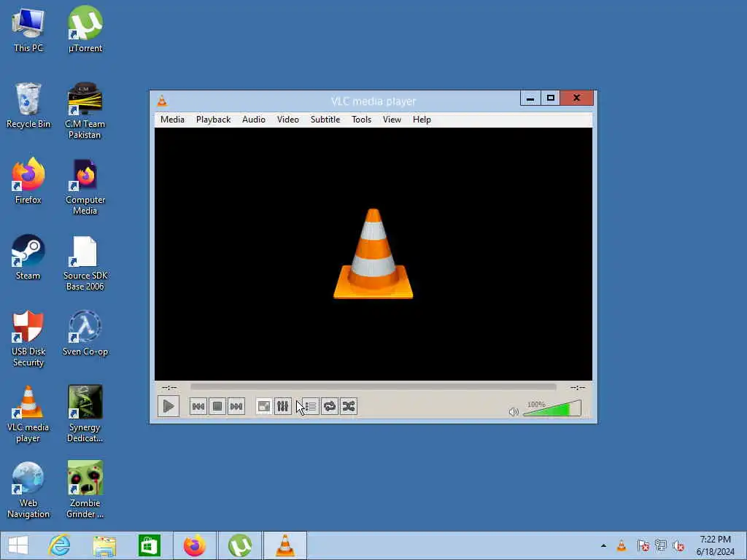Show extended settings (equalizer) in VLC
This screenshot has height=560, width=747.
tap(282, 406)
